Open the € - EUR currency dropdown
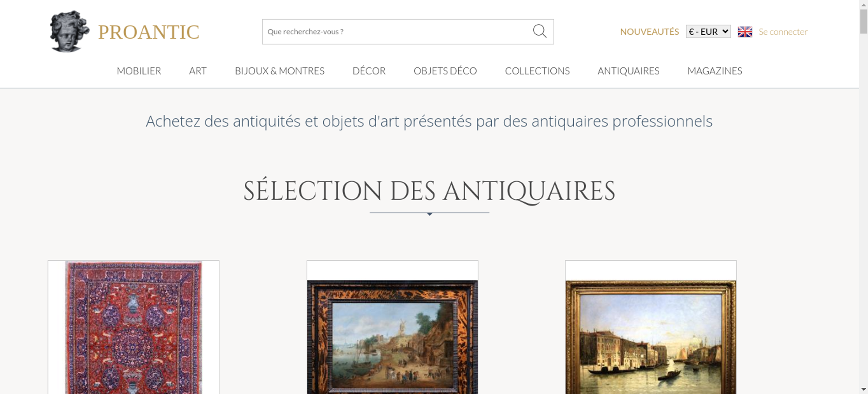 click(708, 32)
